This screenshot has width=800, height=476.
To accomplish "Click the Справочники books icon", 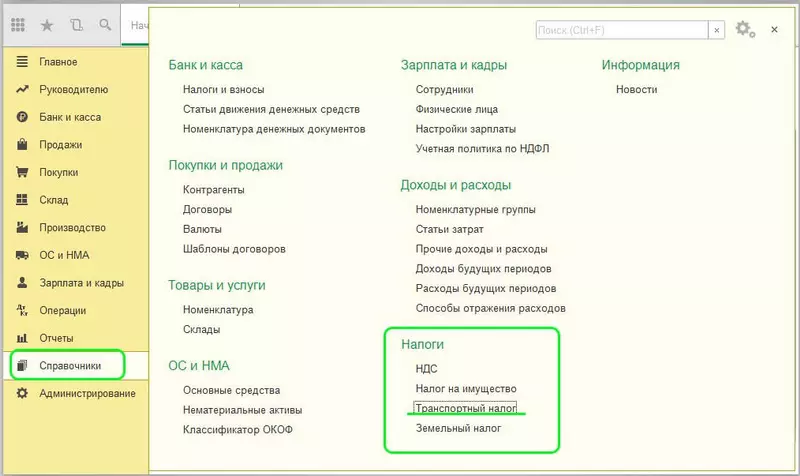I will click(22, 365).
